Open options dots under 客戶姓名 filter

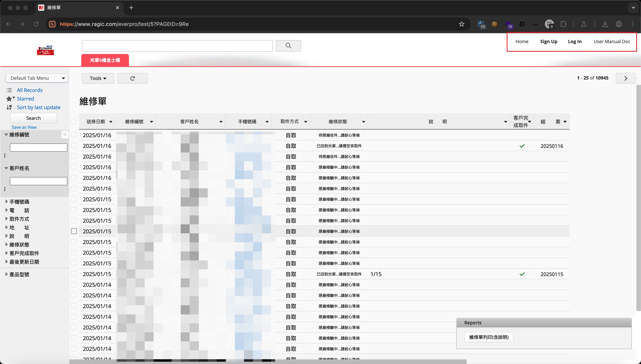pyautogui.click(x=5, y=189)
